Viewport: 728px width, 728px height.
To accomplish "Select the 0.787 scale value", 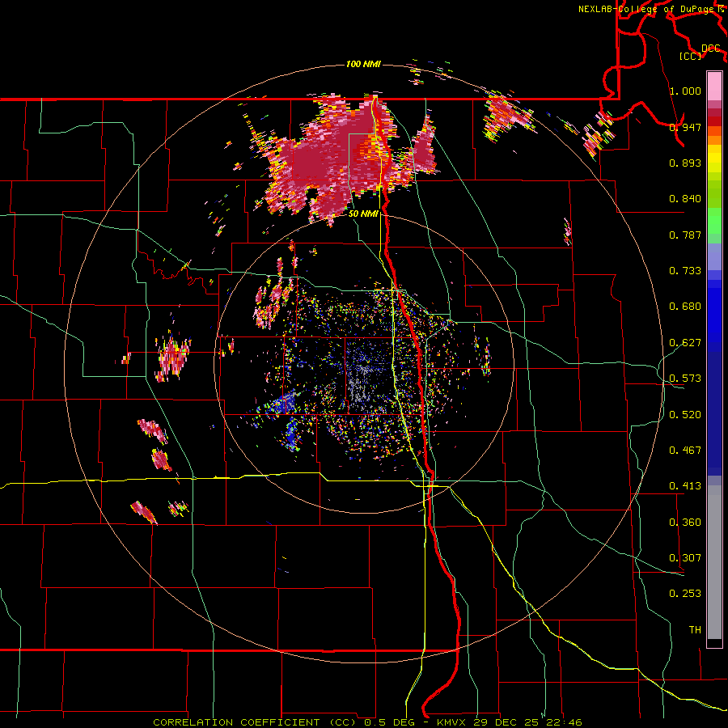I will [x=685, y=235].
